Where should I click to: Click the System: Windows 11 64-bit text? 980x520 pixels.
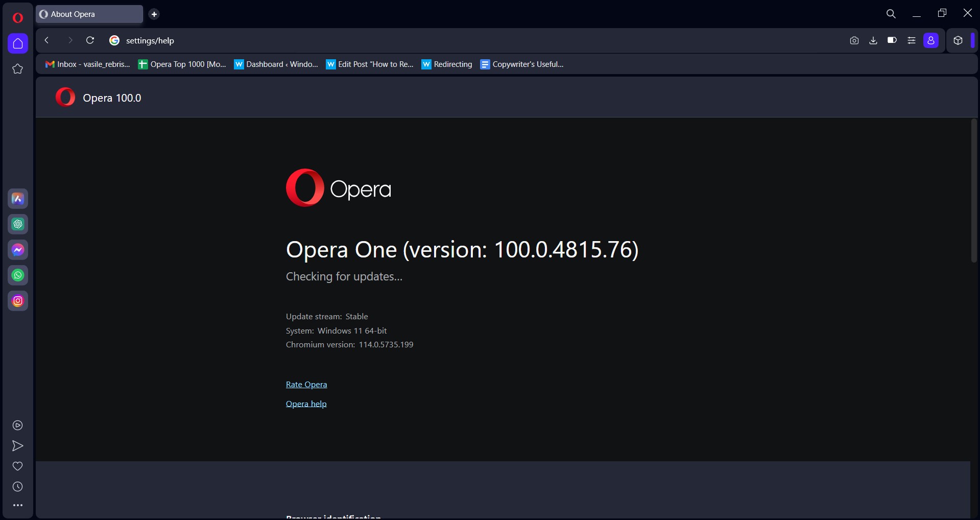point(337,331)
